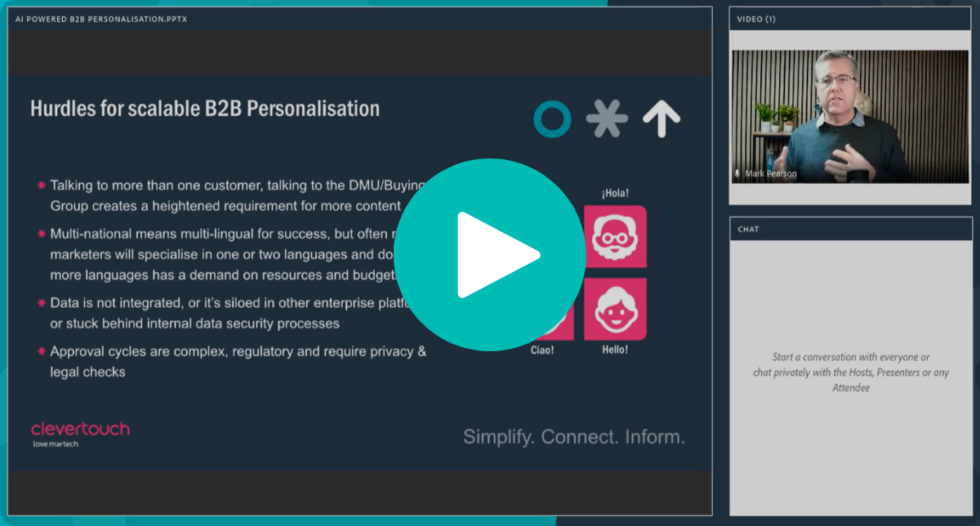Image resolution: width=980 pixels, height=526 pixels.
Task: Click the grey asterisk icon beside the teal circle
Action: [x=607, y=119]
